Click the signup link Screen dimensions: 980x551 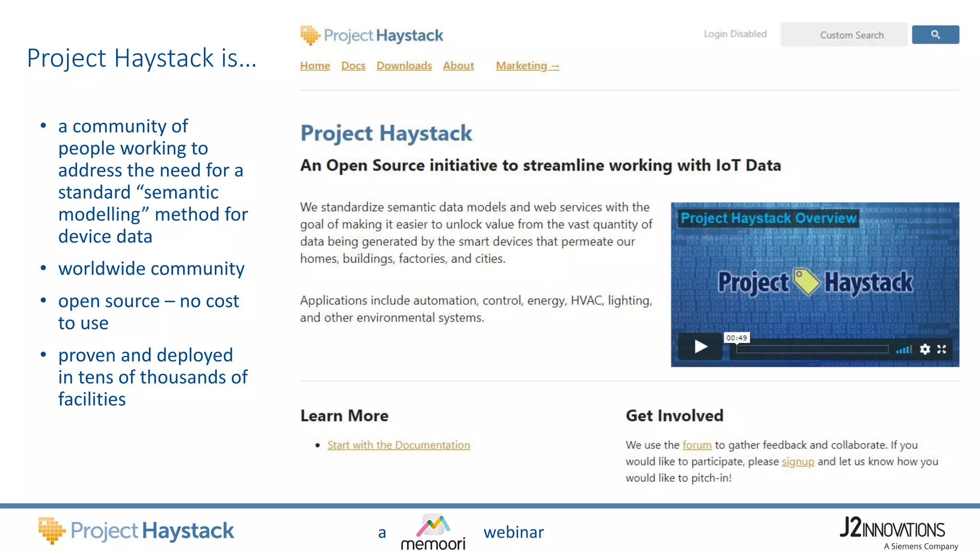(x=798, y=462)
